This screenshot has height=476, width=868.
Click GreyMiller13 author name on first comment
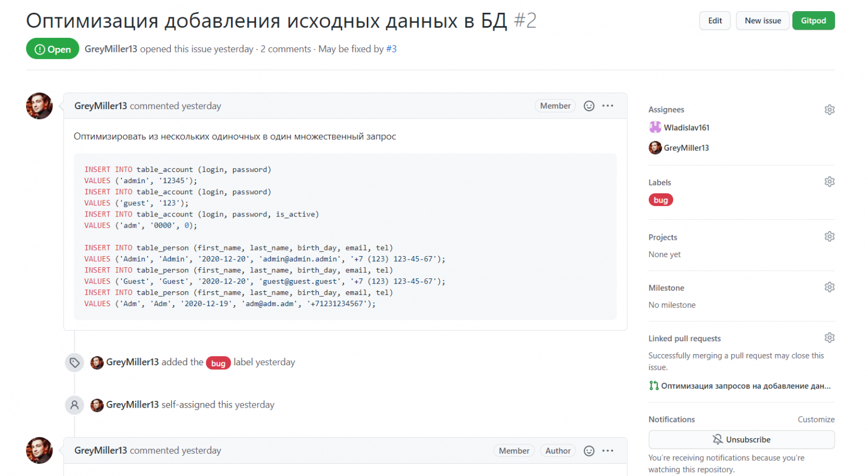coord(101,106)
